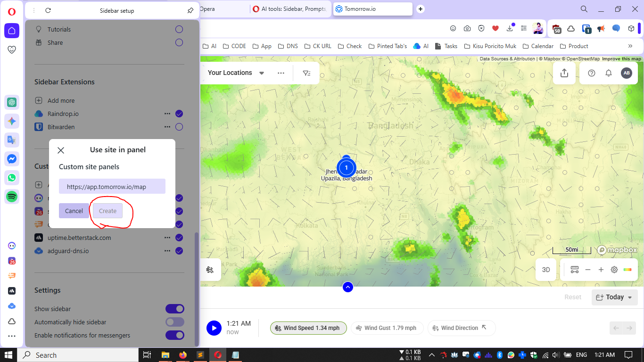Enable the Bitwarden extension checkbox

coord(179,127)
